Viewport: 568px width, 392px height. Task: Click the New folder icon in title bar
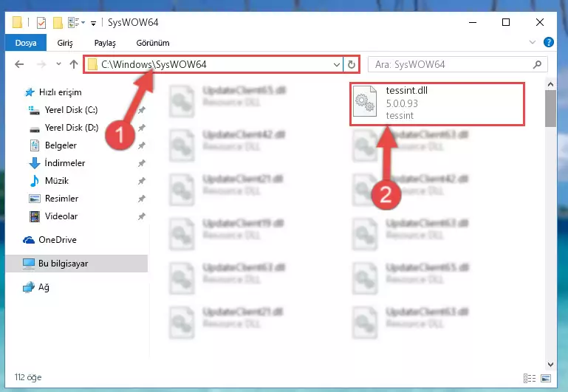tap(58, 23)
